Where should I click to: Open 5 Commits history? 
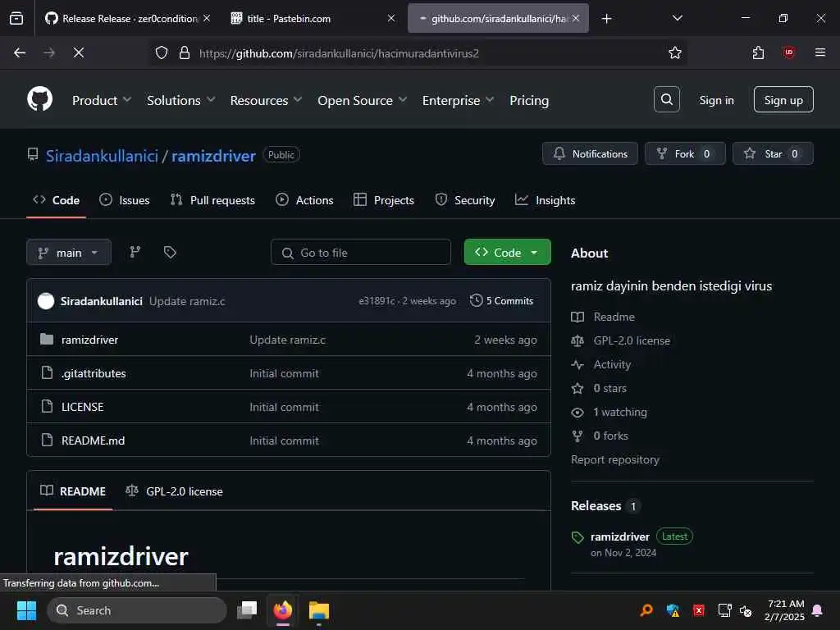pos(502,300)
